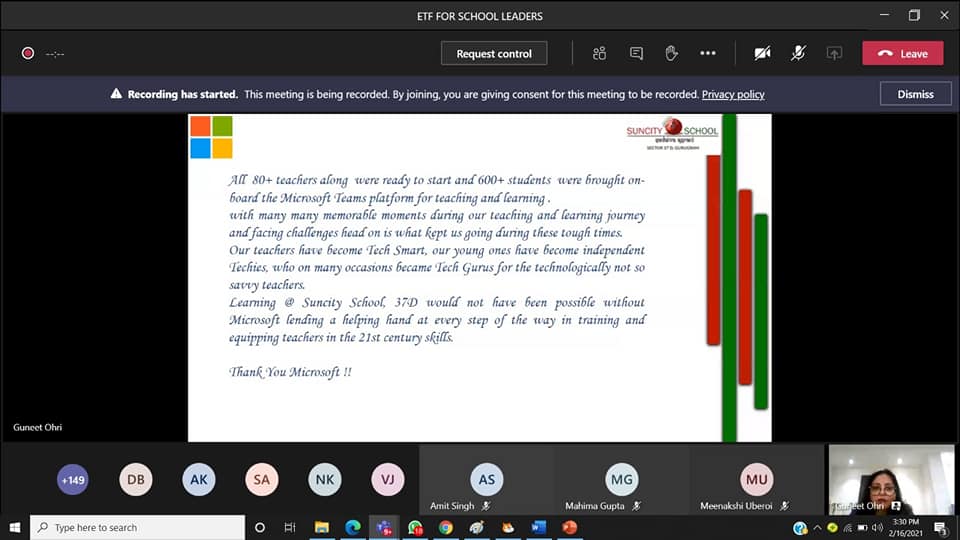Raise your hand in the meeting
This screenshot has height=540, width=960.
pos(672,53)
